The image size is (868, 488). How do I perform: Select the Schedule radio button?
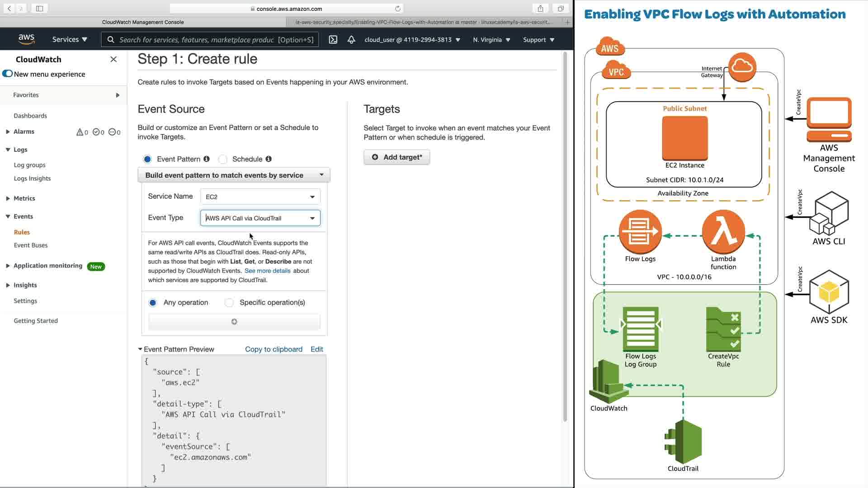click(x=222, y=159)
